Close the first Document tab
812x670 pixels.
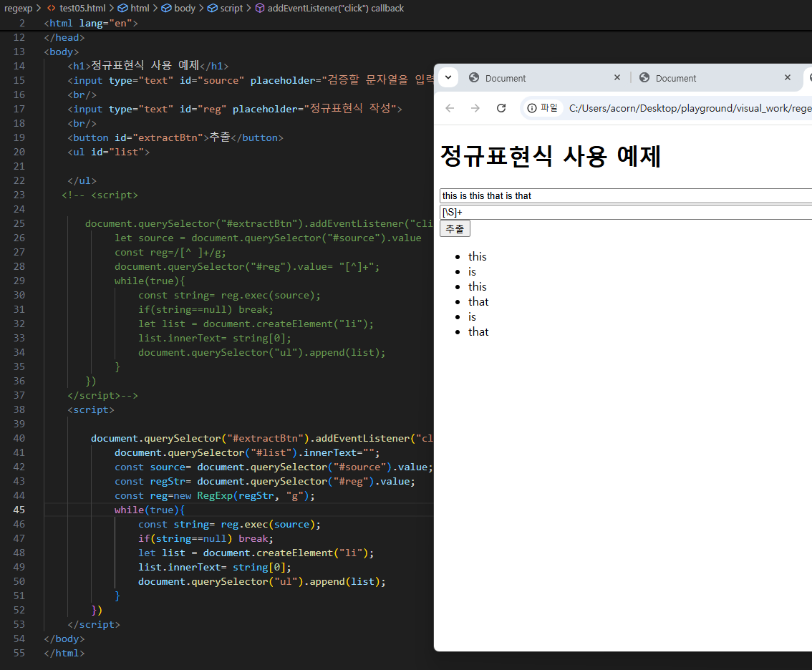click(617, 78)
